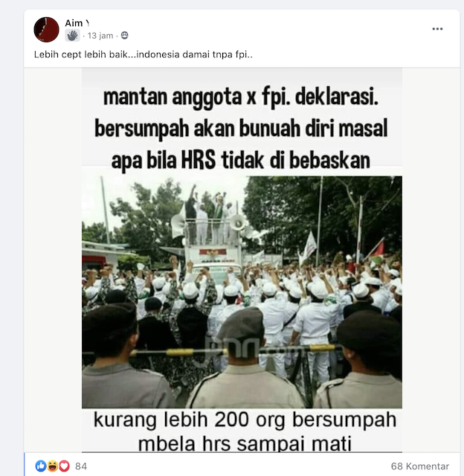Click the waving hand badge icon

[72, 36]
